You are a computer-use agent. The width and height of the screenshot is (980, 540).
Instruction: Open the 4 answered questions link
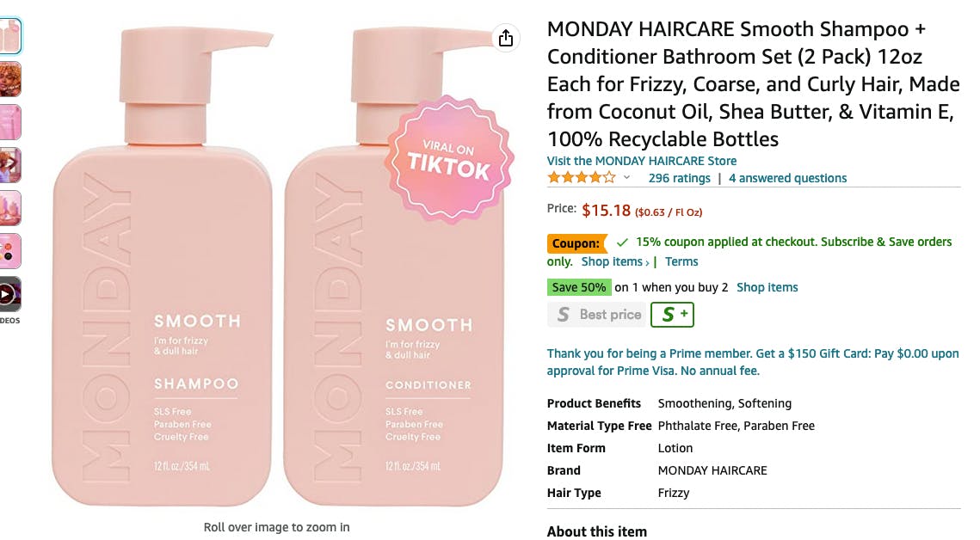[787, 178]
